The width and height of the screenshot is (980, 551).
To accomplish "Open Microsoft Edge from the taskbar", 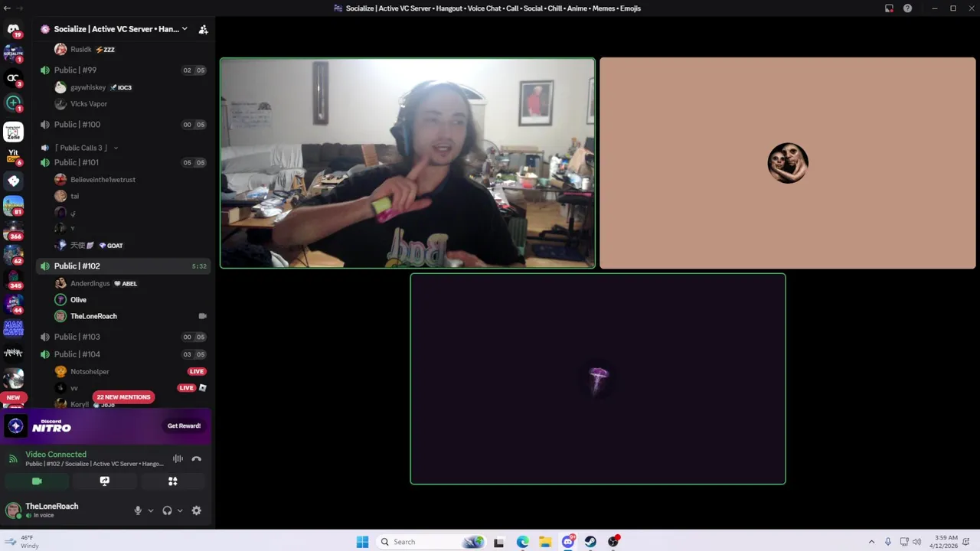I will [522, 542].
